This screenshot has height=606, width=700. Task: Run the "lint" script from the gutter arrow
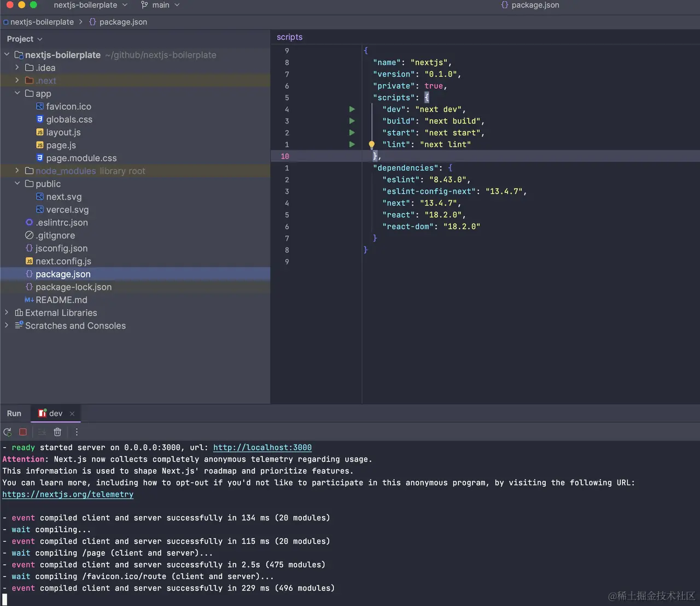pos(352,144)
